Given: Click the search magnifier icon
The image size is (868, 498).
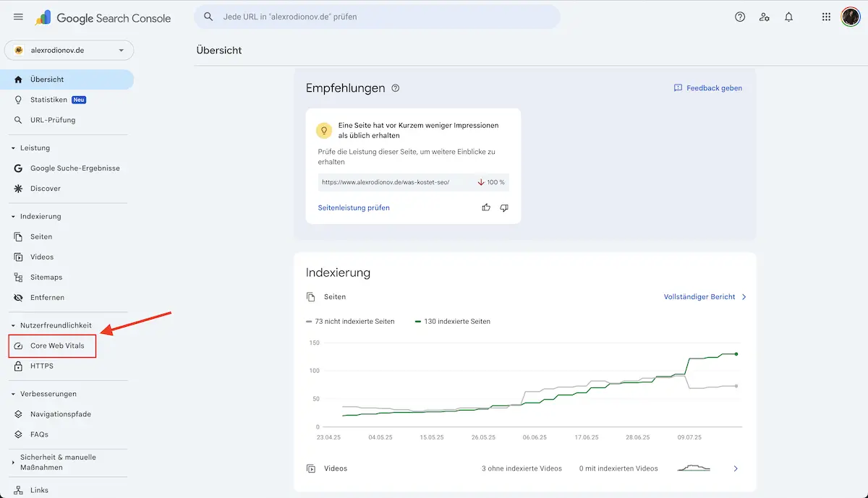Looking at the screenshot, I should click(208, 17).
